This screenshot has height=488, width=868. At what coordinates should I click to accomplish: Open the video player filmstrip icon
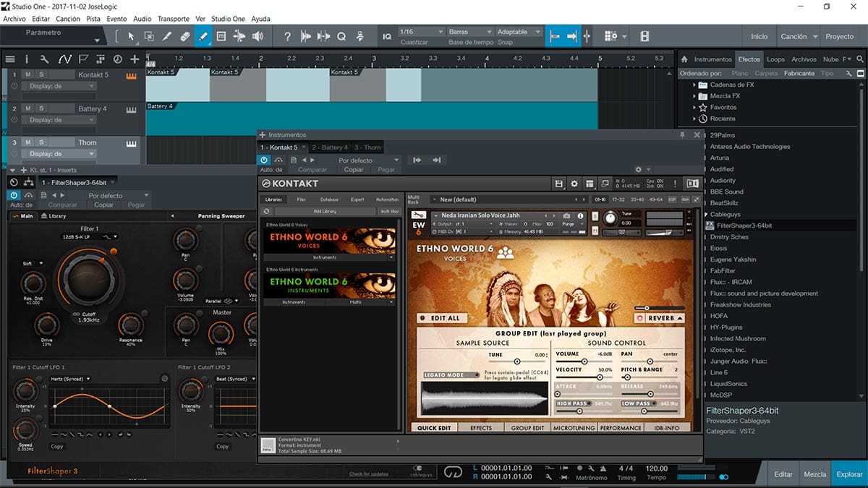point(644,36)
